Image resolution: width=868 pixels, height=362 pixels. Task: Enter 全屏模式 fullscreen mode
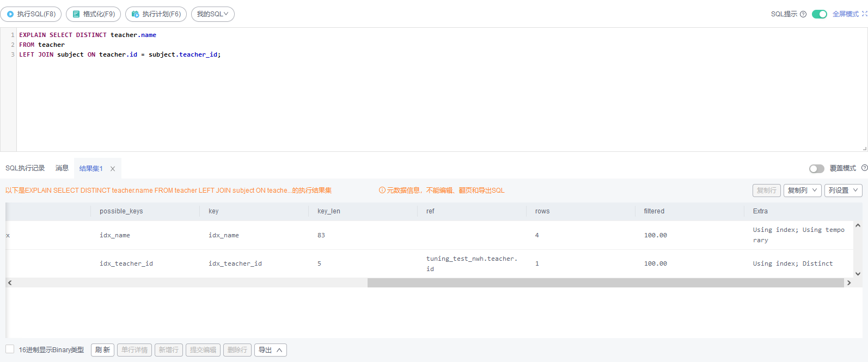[x=849, y=14]
